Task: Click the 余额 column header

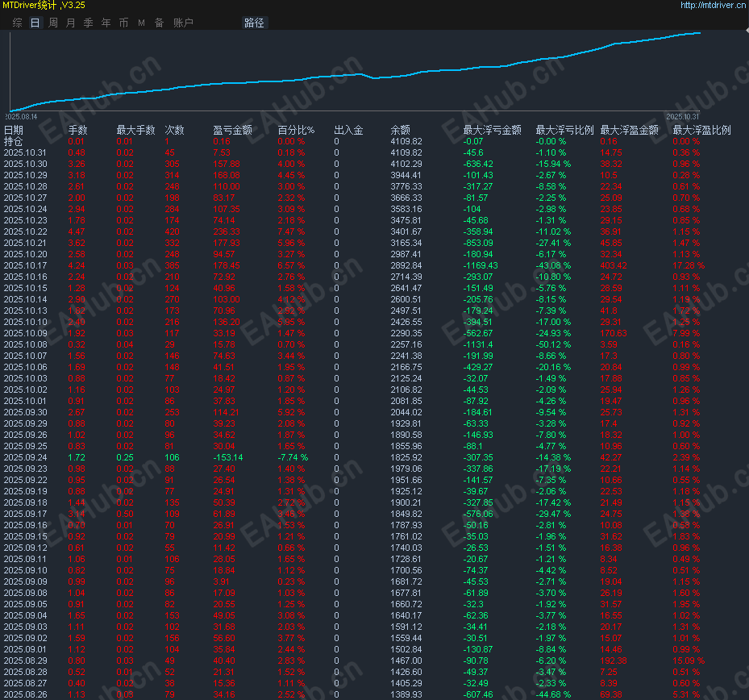Action: [401, 130]
